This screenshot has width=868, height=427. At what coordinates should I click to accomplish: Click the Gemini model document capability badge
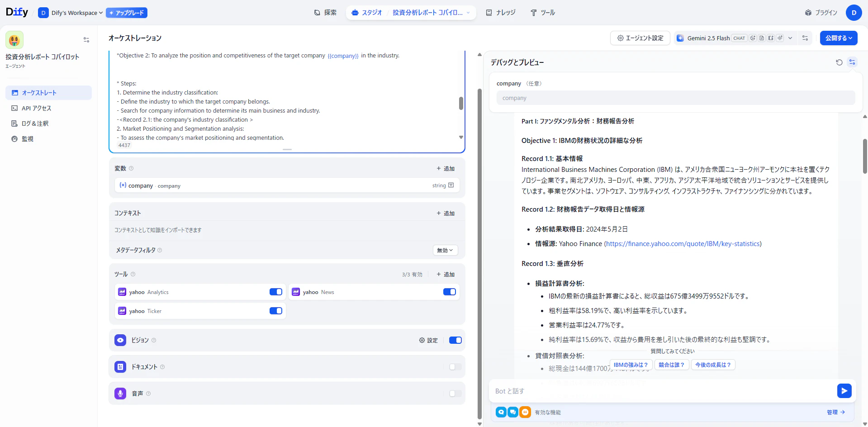(762, 38)
